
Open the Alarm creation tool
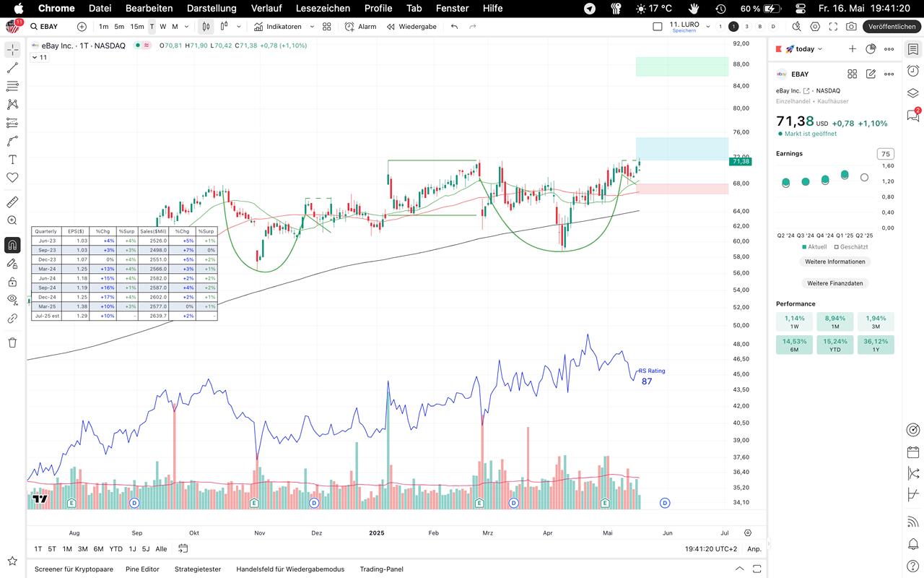coord(360,27)
